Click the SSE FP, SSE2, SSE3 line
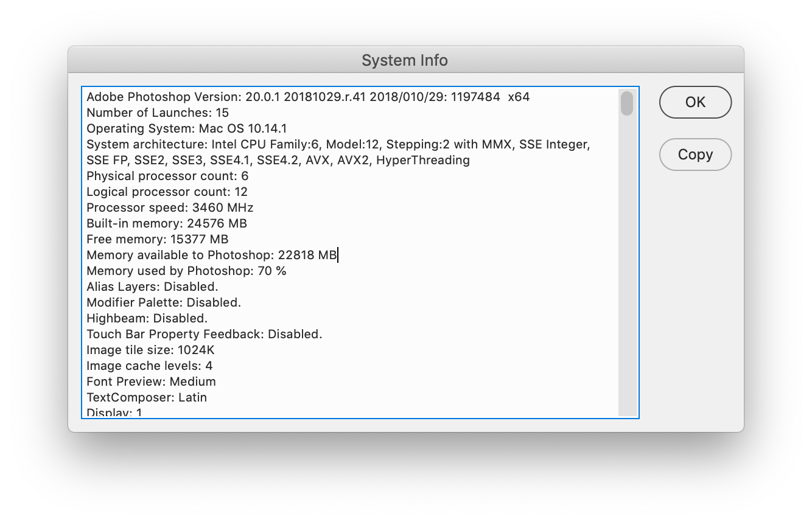The width and height of the screenshot is (812, 522). coord(278,160)
